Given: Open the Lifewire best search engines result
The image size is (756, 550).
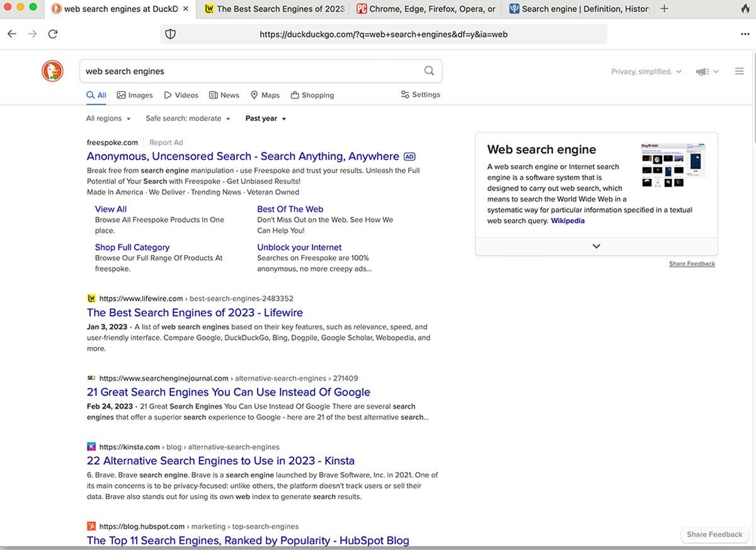Looking at the screenshot, I should click(194, 312).
